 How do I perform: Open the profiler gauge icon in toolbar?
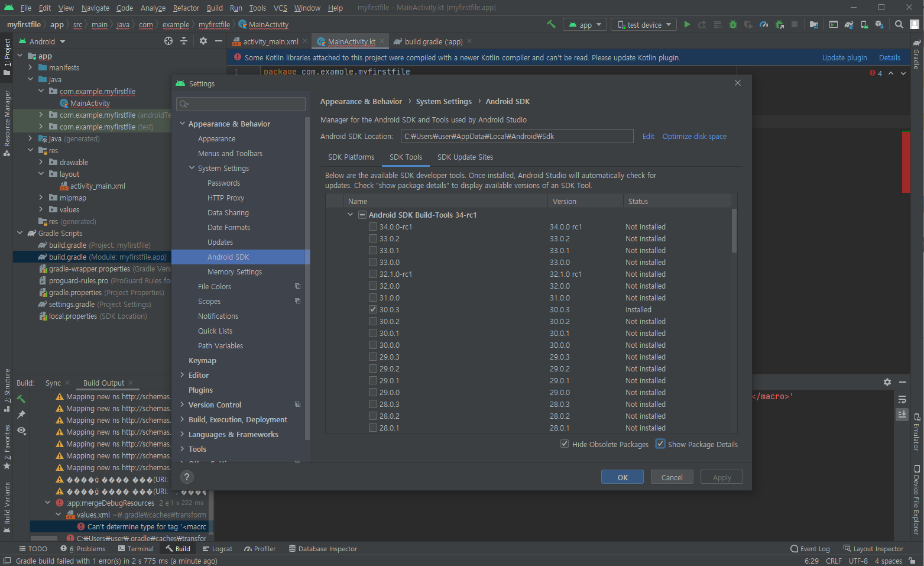764,24
